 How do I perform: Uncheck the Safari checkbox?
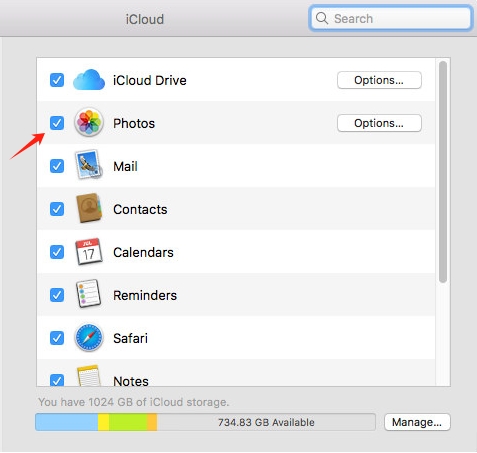click(57, 338)
